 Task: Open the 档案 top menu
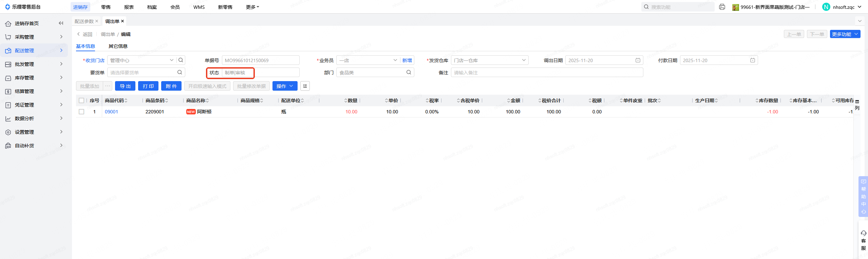[152, 7]
